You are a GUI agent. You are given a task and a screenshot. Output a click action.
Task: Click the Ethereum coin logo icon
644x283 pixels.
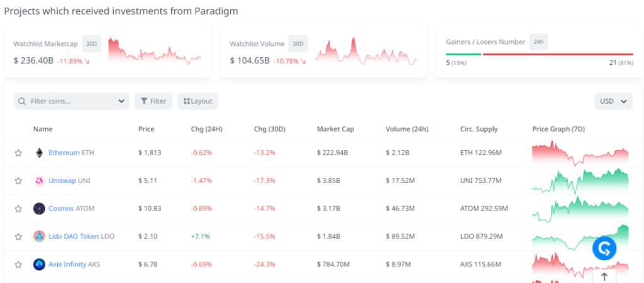pos(39,153)
